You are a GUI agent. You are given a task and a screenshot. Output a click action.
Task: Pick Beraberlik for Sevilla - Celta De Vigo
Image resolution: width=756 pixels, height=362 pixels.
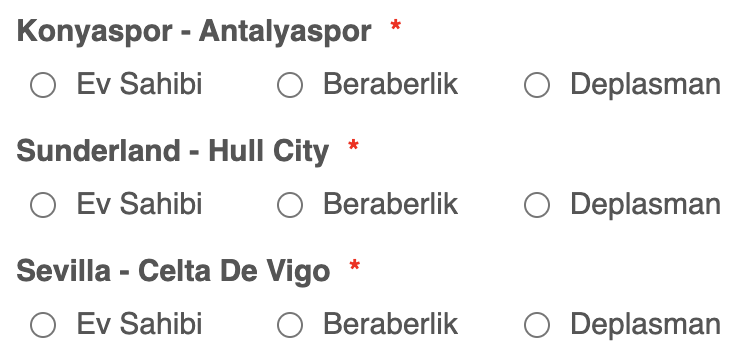(290, 324)
